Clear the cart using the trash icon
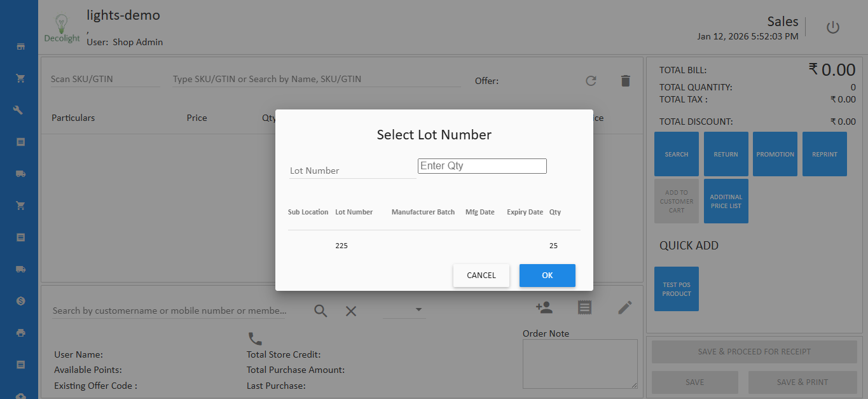This screenshot has height=399, width=868. tap(625, 81)
